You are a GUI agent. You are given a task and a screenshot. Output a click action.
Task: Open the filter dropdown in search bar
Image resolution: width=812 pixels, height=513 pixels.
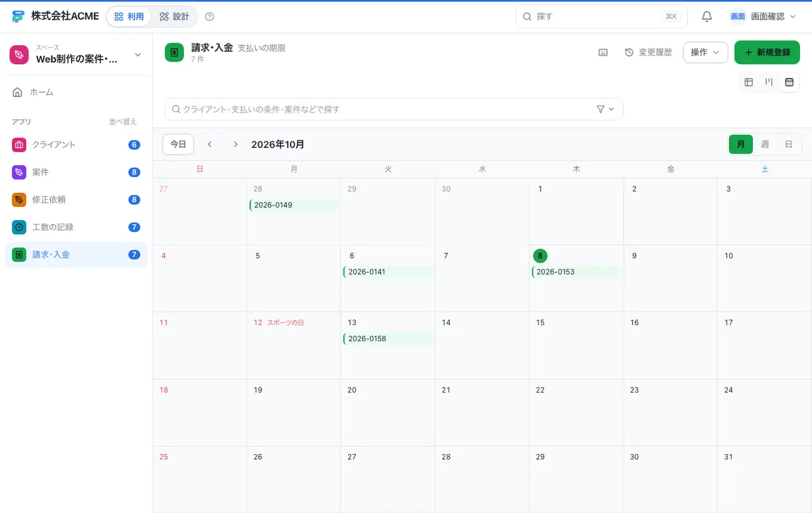click(606, 109)
